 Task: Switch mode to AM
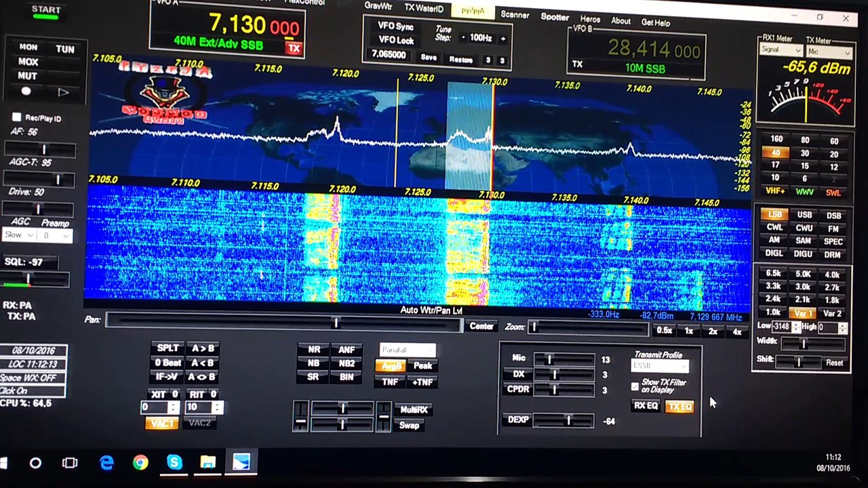[x=774, y=240]
